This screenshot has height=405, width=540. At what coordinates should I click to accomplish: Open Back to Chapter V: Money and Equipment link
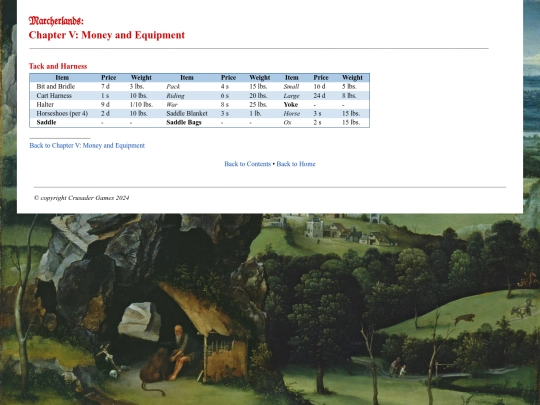(87, 145)
